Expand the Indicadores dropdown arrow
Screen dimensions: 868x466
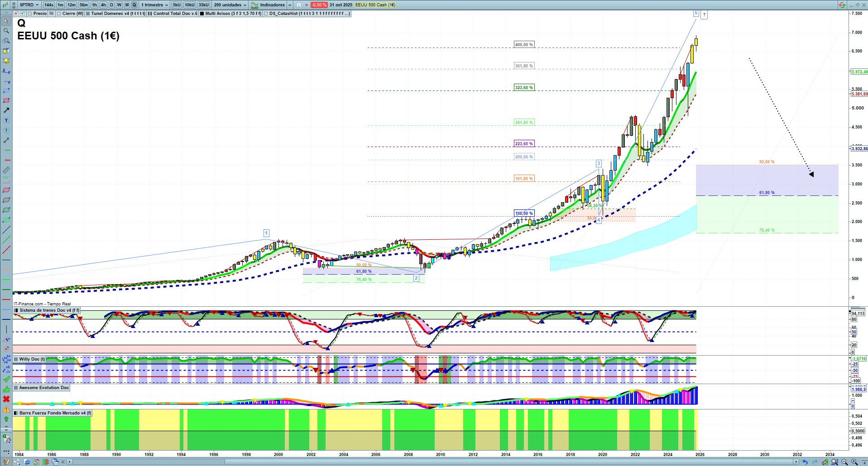tap(290, 5)
